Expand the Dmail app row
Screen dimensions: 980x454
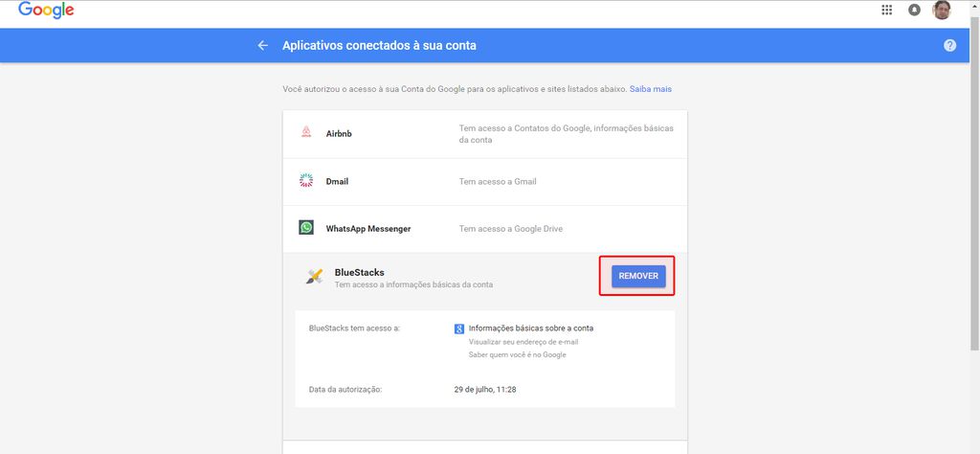pyautogui.click(x=485, y=181)
